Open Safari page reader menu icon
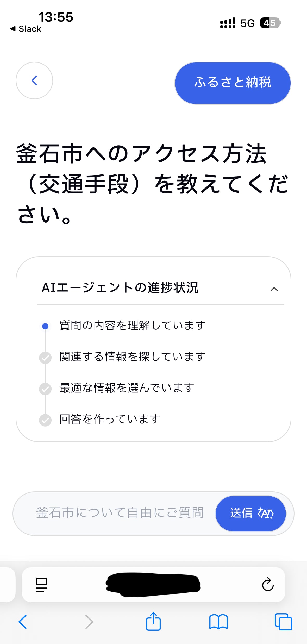 (x=41, y=585)
